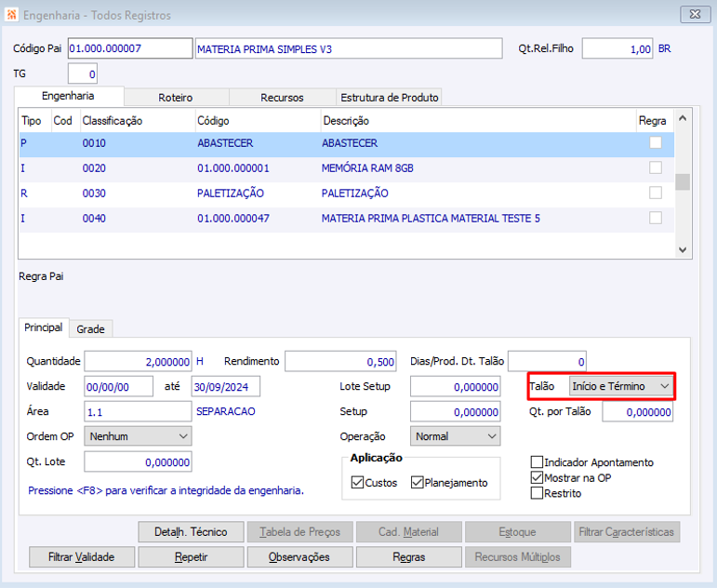Click the Detalh. Técnico button
The image size is (717, 588).
tap(191, 532)
